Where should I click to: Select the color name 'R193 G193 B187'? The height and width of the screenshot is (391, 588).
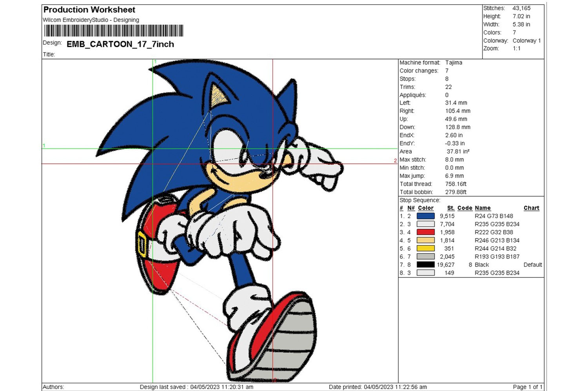497,257
